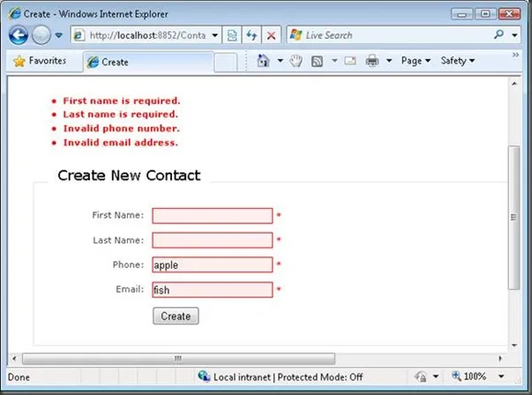The width and height of the screenshot is (532, 395).
Task: Click the Read Mail icon
Action: 350,61
